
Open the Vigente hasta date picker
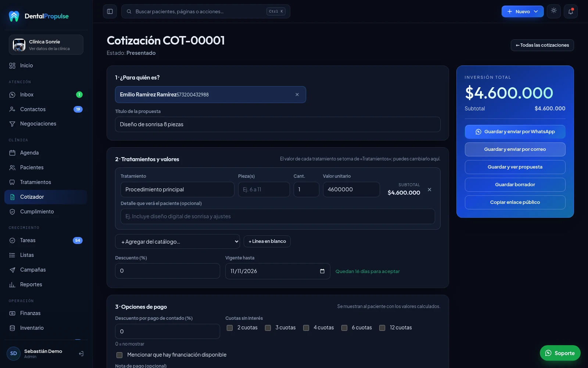point(322,271)
